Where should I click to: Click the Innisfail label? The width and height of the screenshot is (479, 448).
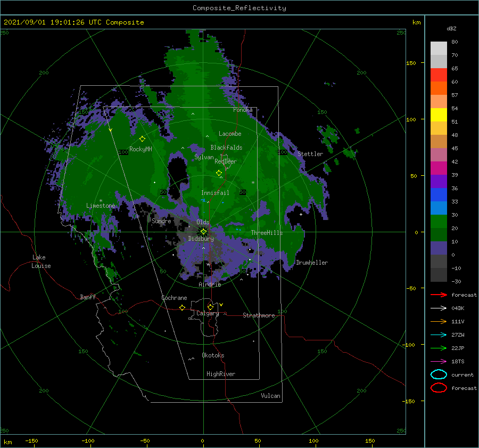pos(215,193)
